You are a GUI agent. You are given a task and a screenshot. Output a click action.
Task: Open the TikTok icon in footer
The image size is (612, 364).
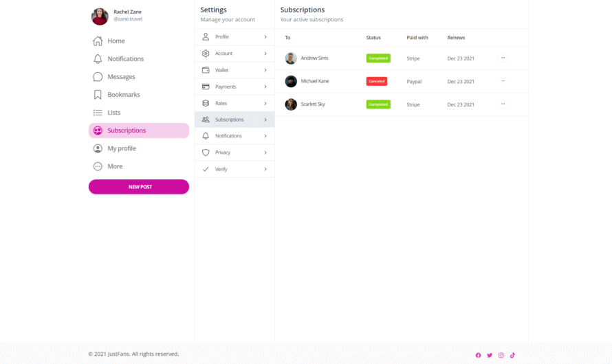[x=512, y=355]
